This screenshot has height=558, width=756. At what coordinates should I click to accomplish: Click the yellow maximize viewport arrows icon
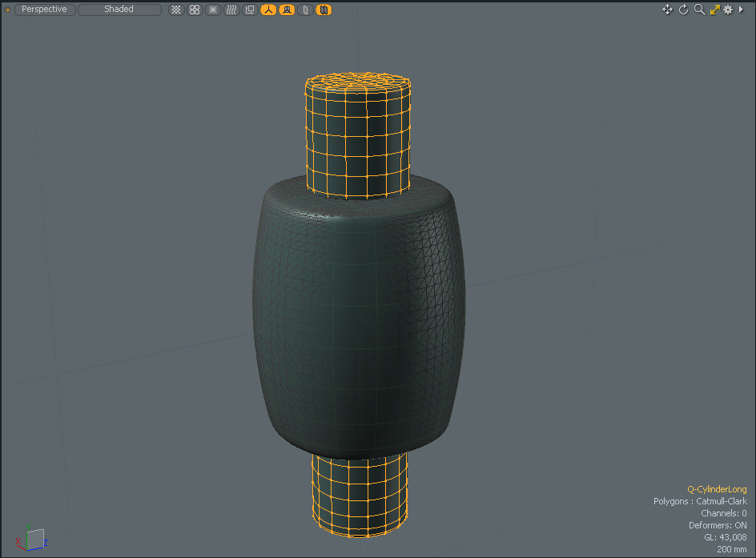click(714, 10)
